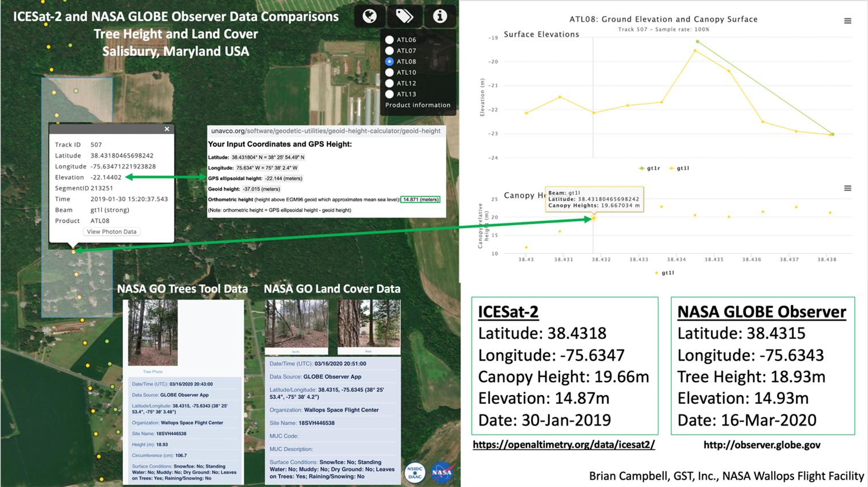The width and height of the screenshot is (868, 487).
Task: Click the Longitude value -75.63471221923828
Action: click(123, 166)
